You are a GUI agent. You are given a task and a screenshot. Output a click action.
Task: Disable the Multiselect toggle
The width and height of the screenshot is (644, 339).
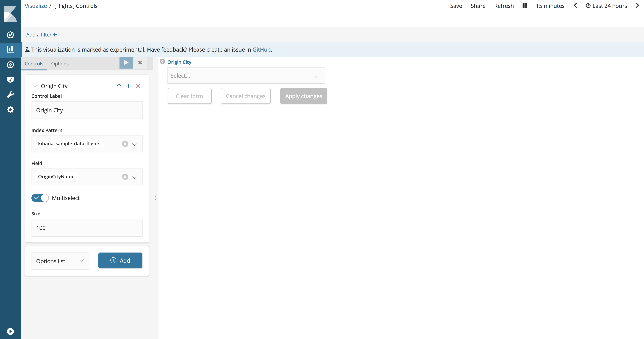coord(40,198)
